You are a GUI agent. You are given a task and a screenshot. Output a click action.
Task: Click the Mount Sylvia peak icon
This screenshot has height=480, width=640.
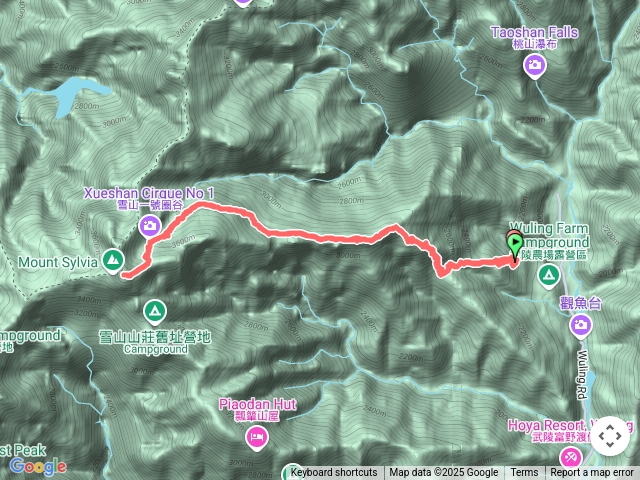point(113,260)
